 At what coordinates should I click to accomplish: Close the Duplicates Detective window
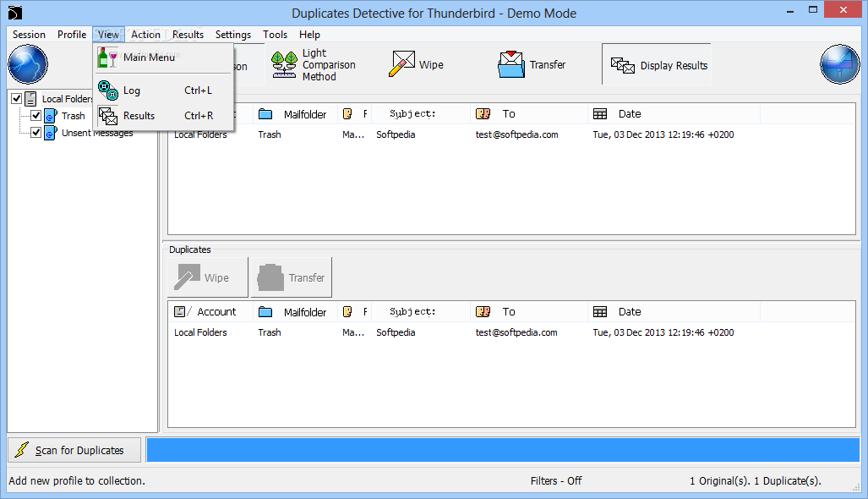[x=843, y=10]
